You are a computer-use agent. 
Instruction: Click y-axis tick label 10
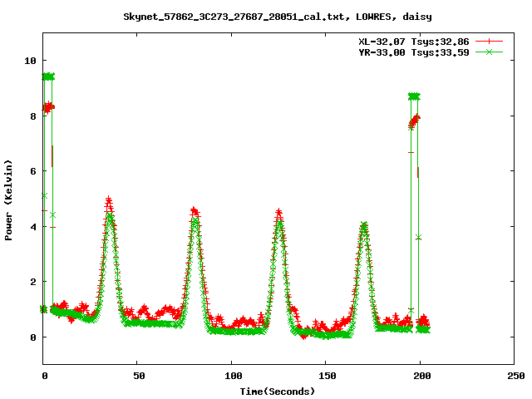coord(30,61)
